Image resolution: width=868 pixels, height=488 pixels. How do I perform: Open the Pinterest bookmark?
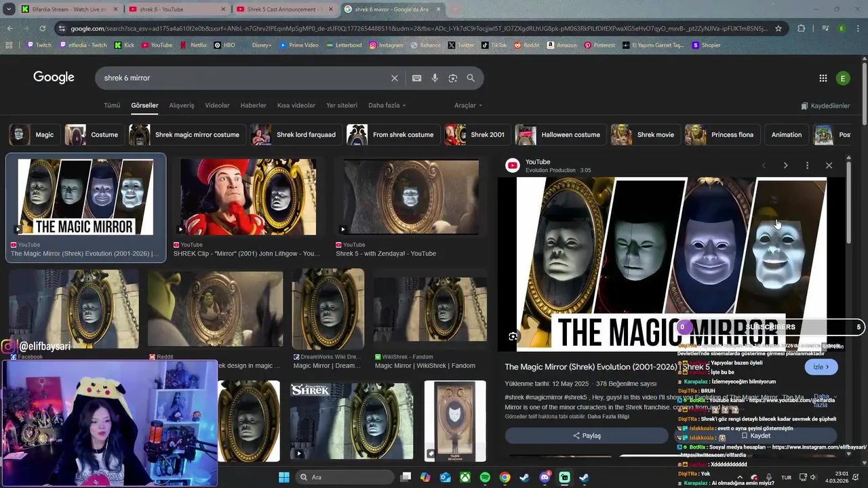(599, 45)
